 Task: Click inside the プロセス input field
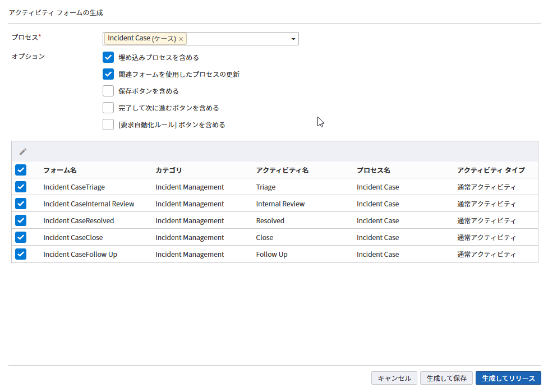[238, 39]
